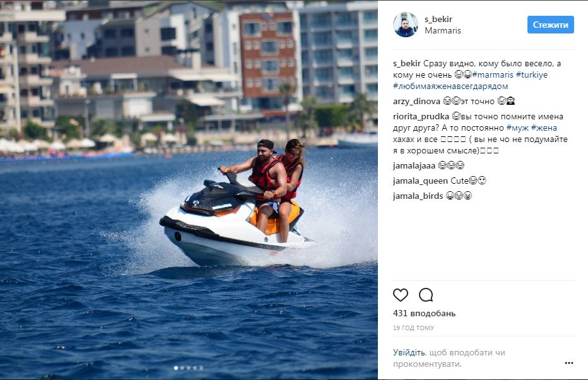View the 431 вподобань likes list
This screenshot has height=380, width=588.
pyautogui.click(x=424, y=313)
